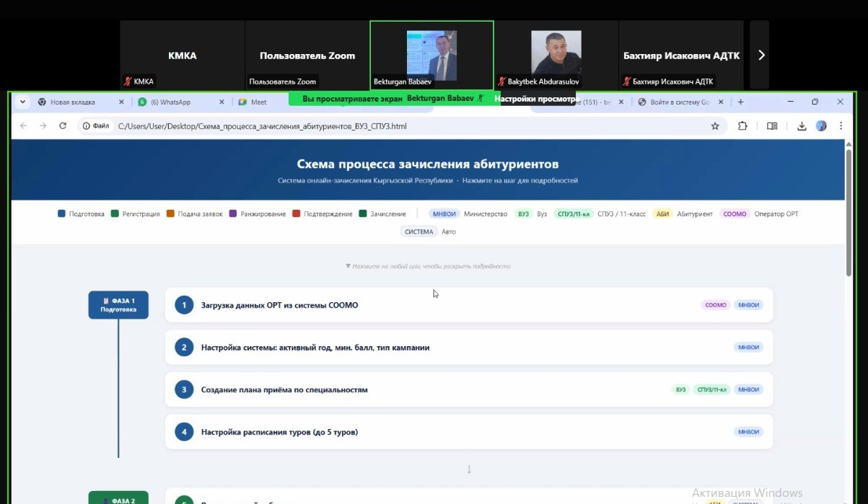Switch to the WhatsApp tab

(x=177, y=102)
